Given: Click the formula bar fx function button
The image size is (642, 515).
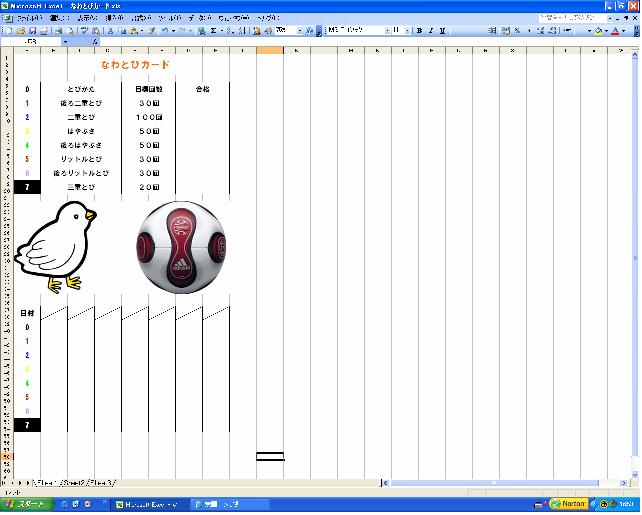Looking at the screenshot, I should pos(95,42).
